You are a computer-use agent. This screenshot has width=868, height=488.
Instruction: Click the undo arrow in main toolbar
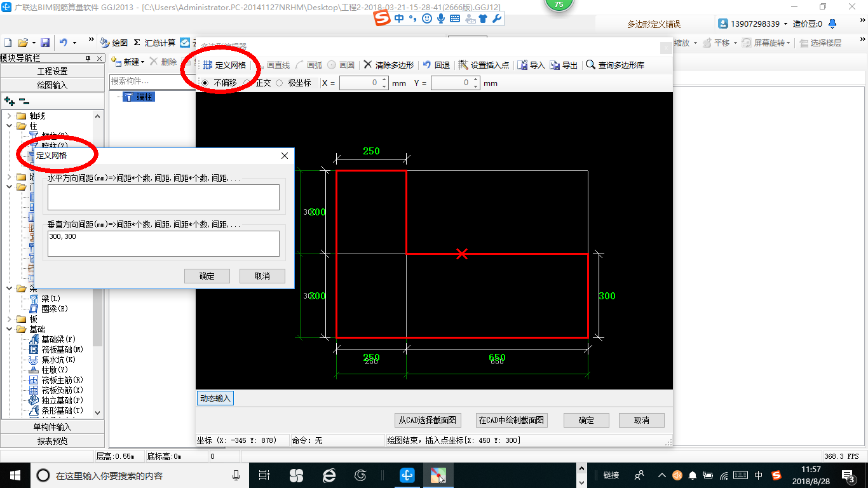coord(64,43)
